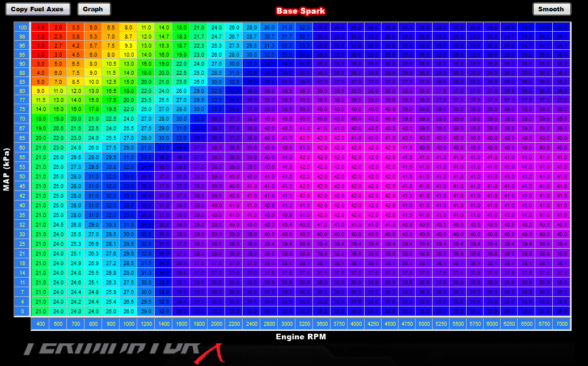Smooth the spark table values
Image resolution: width=588 pixels, height=366 pixels.
pos(551,9)
